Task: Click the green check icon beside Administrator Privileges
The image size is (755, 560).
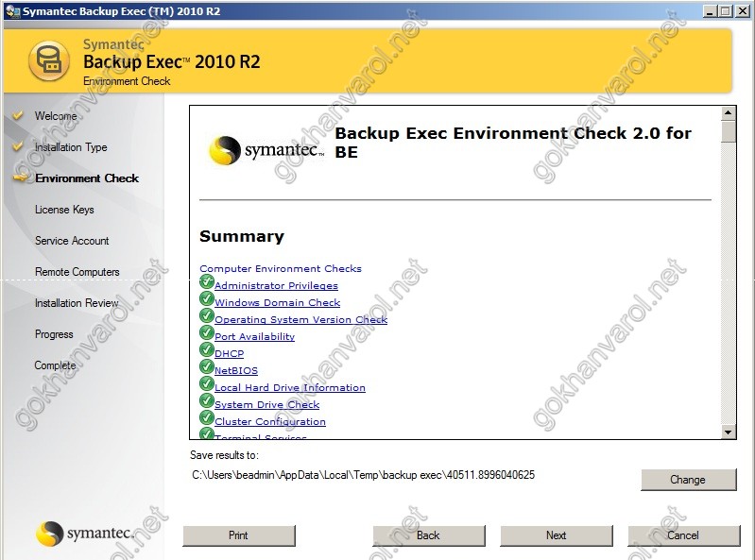Action: tap(207, 281)
